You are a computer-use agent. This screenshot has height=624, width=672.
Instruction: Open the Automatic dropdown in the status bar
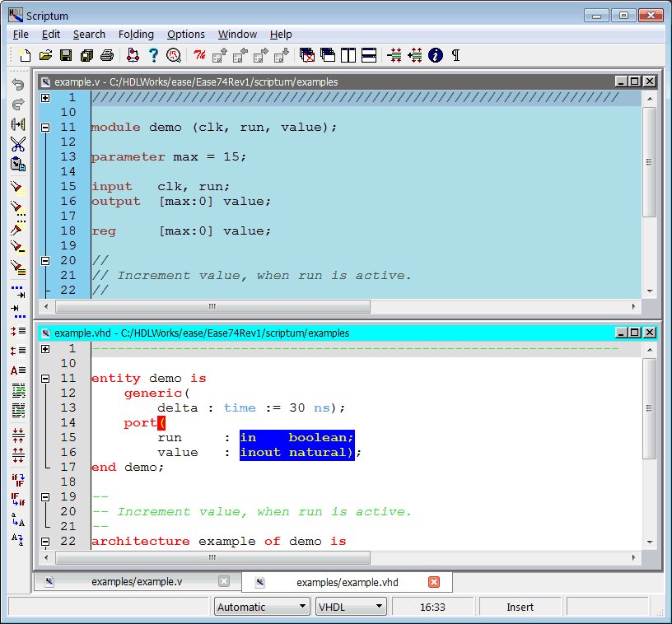tap(261, 606)
